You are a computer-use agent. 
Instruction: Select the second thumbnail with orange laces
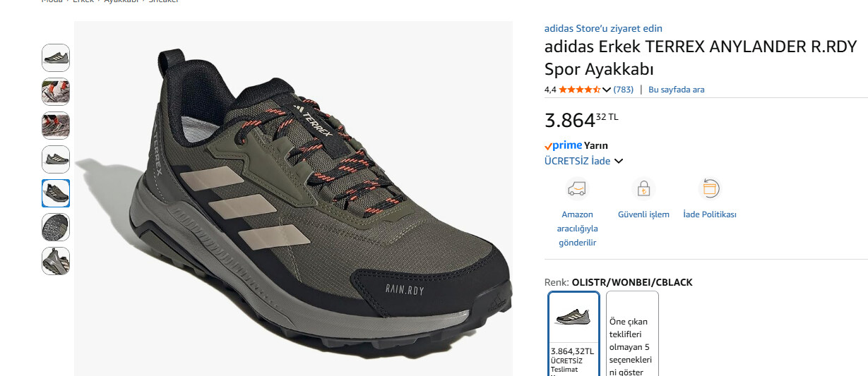56,92
